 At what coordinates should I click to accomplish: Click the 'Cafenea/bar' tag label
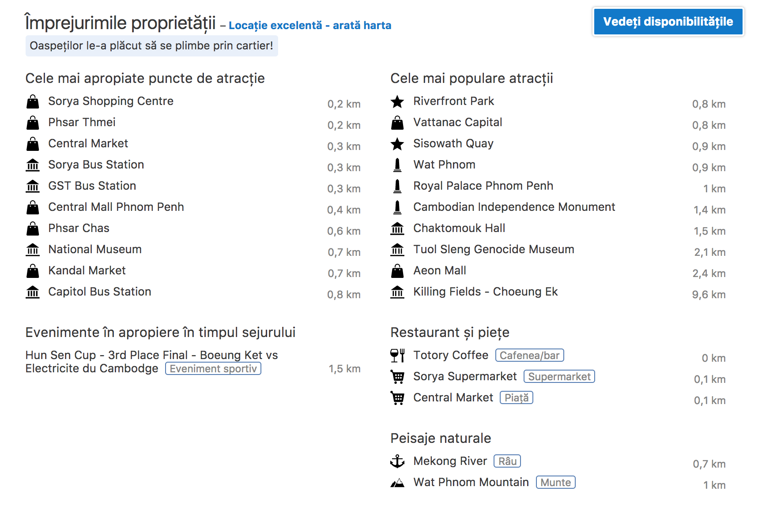click(x=529, y=356)
